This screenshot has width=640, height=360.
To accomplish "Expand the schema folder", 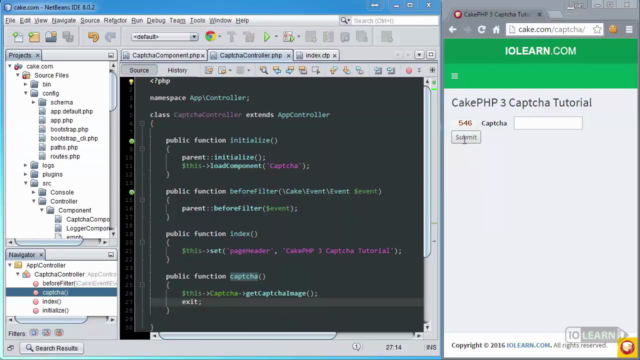I will point(33,102).
